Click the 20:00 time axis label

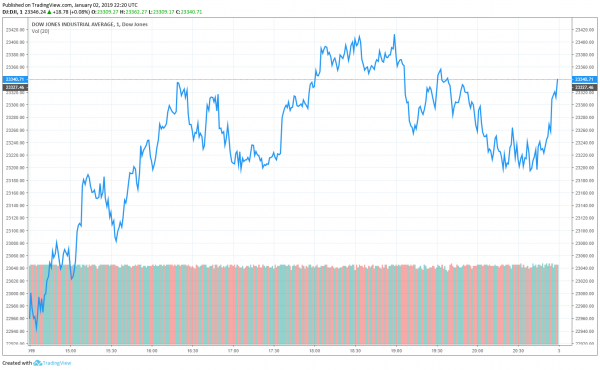tap(478, 350)
